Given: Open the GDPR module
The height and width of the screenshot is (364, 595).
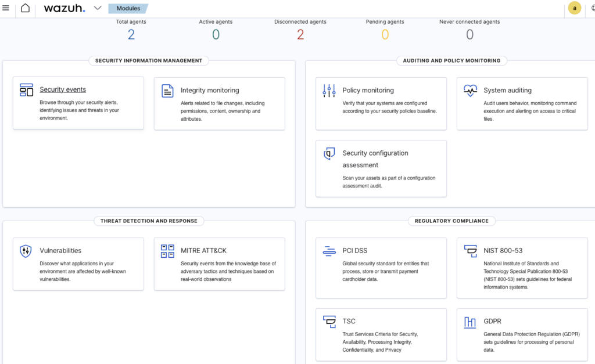Looking at the screenshot, I should [492, 321].
